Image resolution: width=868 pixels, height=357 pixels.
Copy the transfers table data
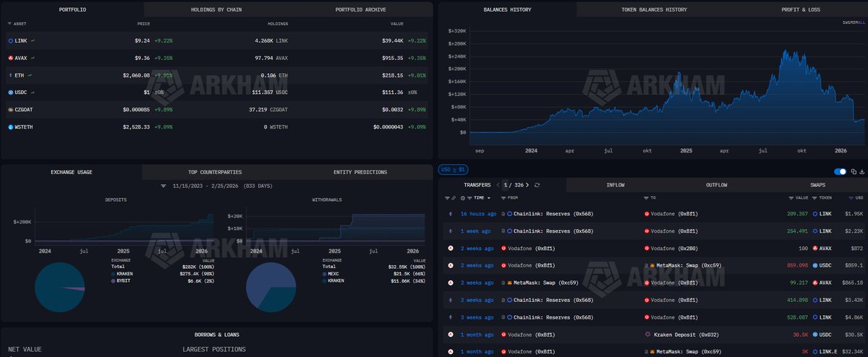pyautogui.click(x=854, y=171)
